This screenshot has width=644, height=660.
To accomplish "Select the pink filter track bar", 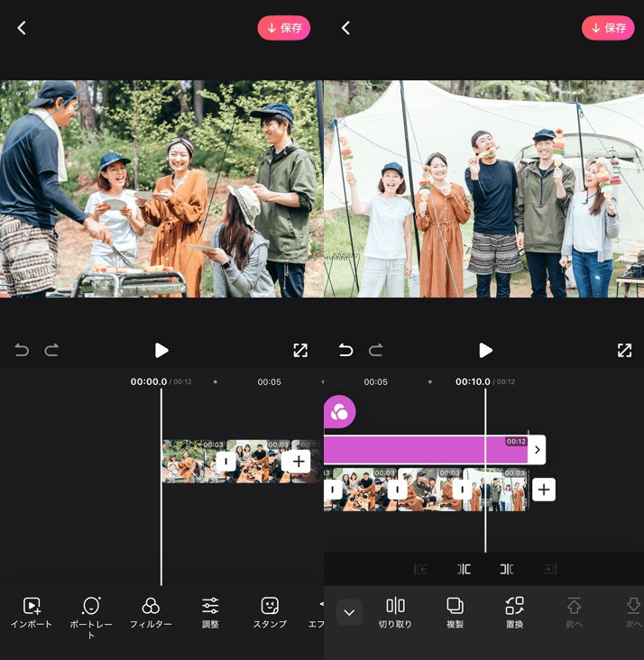I will (x=415, y=449).
